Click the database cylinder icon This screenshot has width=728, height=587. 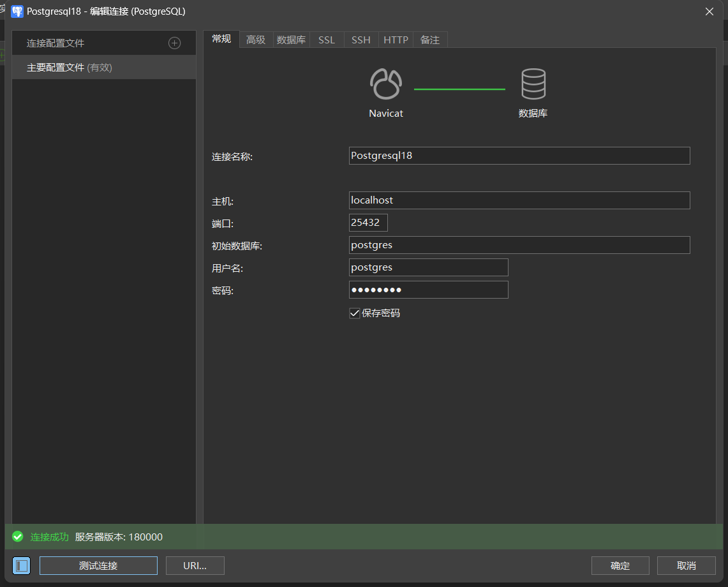(533, 84)
